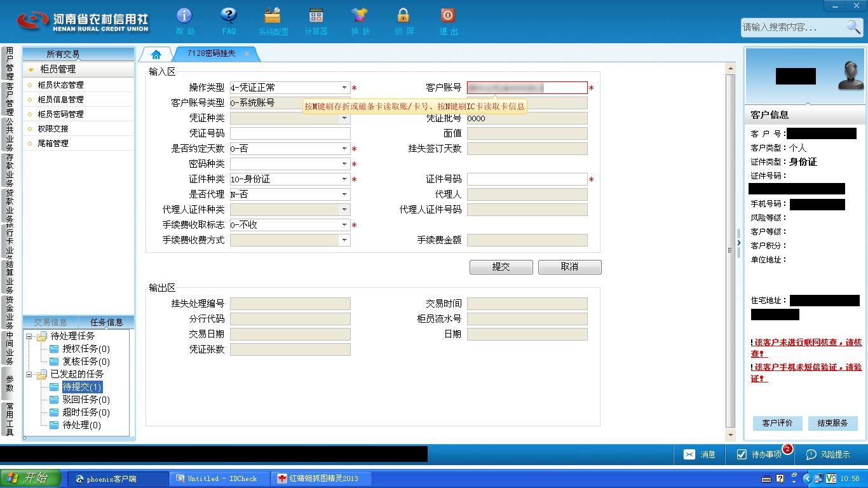Screen dimensions: 868x488
Task: Open the 证件种类 dropdown
Action: [345, 179]
